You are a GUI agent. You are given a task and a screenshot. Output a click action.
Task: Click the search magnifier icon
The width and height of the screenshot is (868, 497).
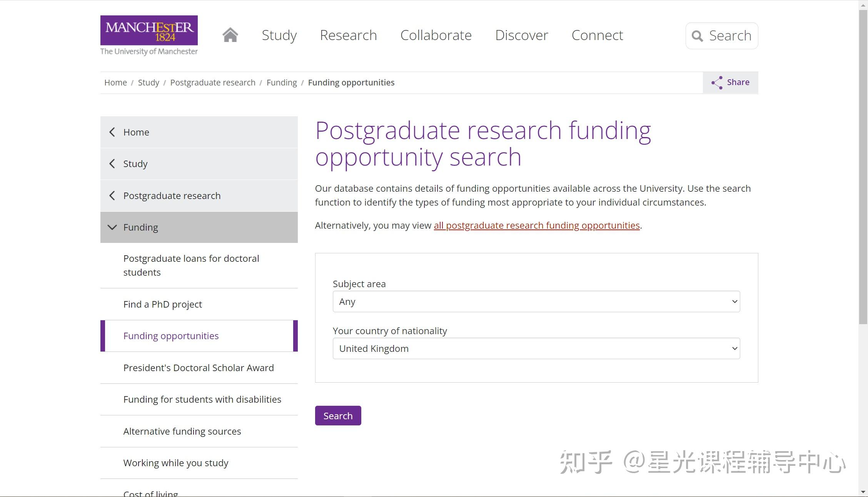pyautogui.click(x=698, y=36)
